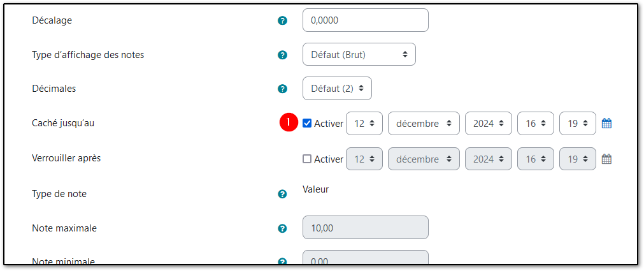The image size is (644, 271).
Task: Open help for Type de note
Action: pyautogui.click(x=283, y=194)
